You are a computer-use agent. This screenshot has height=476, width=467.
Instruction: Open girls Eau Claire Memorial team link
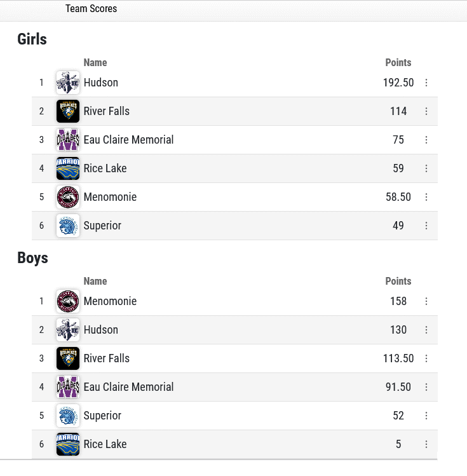pos(128,140)
